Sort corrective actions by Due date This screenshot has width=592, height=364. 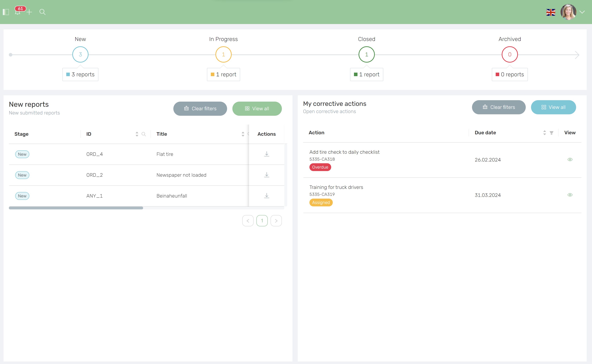point(545,133)
